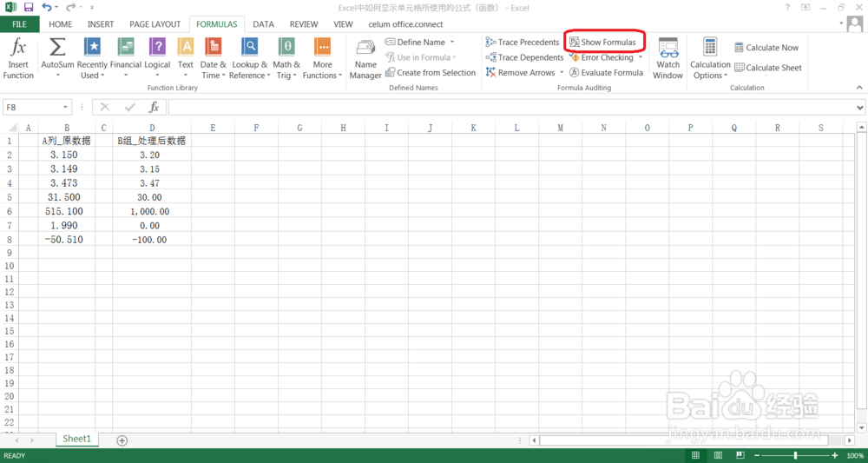This screenshot has height=463, width=868.
Task: Click Trace Precedents
Action: (x=523, y=42)
